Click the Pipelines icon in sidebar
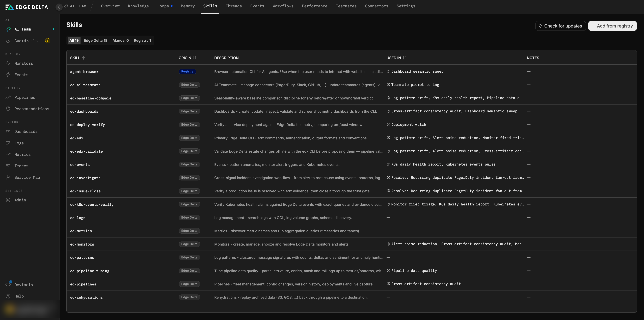Image resolution: width=644 pixels, height=320 pixels. coord(8,97)
